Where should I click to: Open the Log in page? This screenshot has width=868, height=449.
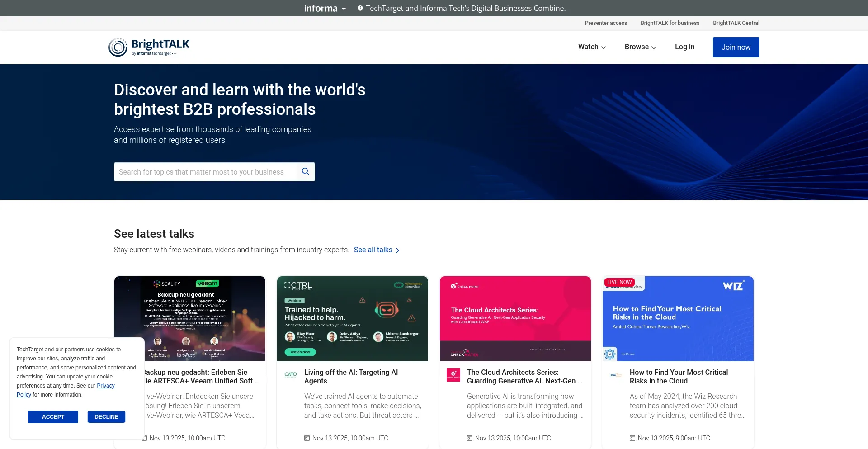(x=684, y=47)
